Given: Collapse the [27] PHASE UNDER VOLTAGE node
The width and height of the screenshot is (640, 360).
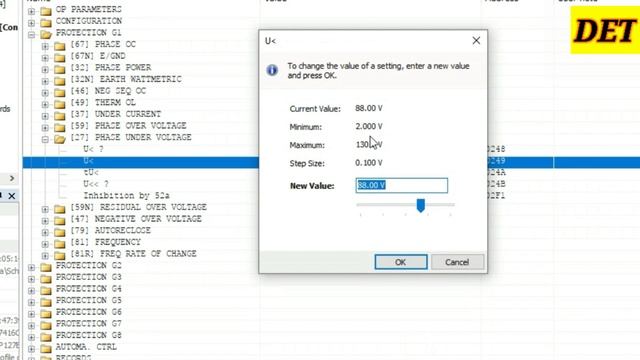Looking at the screenshot, I should click(45, 139).
